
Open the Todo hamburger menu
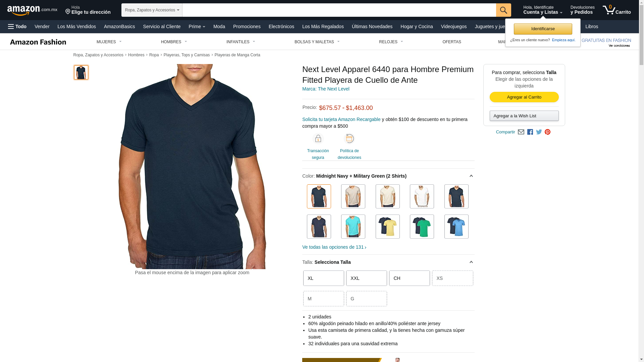tap(17, 26)
